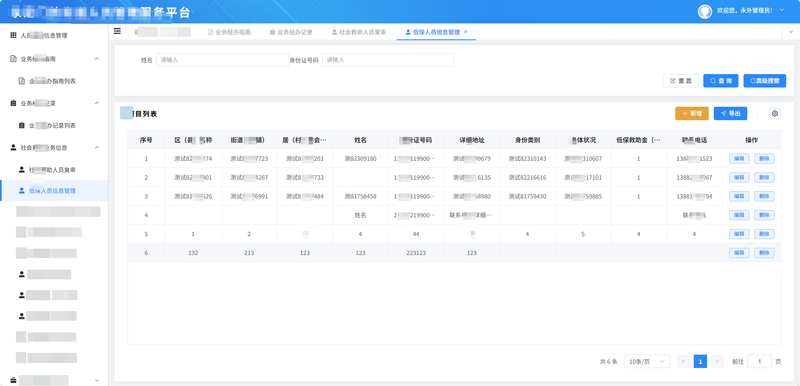Viewport: 800px width, 386px height.
Task: Click 删除 button in row 6
Action: pyautogui.click(x=764, y=252)
